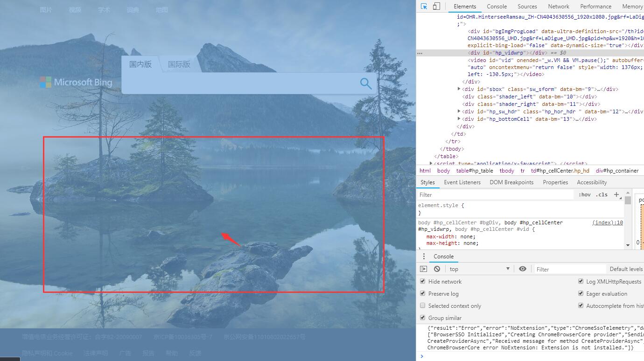Select the Console drawer tab
Screen dimensions: 644x361
coord(443,257)
